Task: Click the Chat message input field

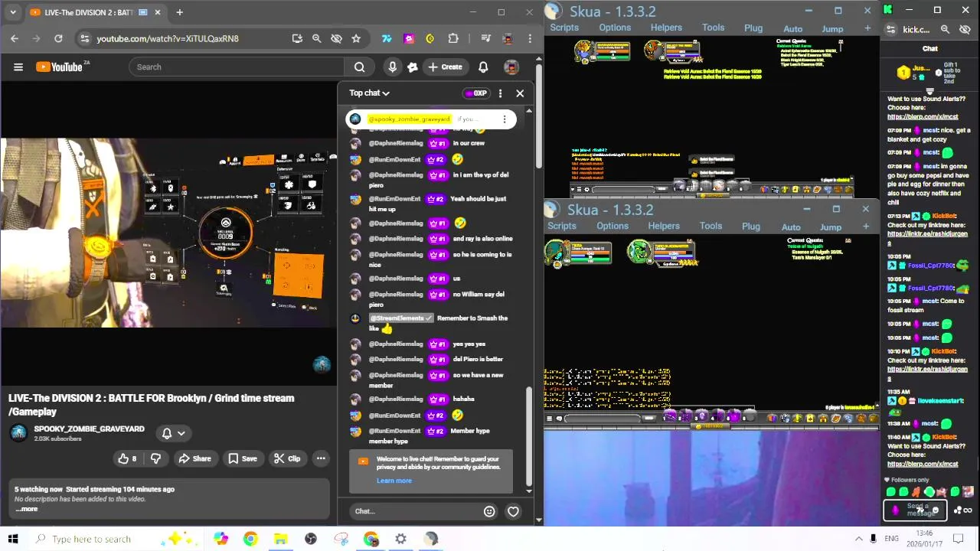Action: pos(418,511)
